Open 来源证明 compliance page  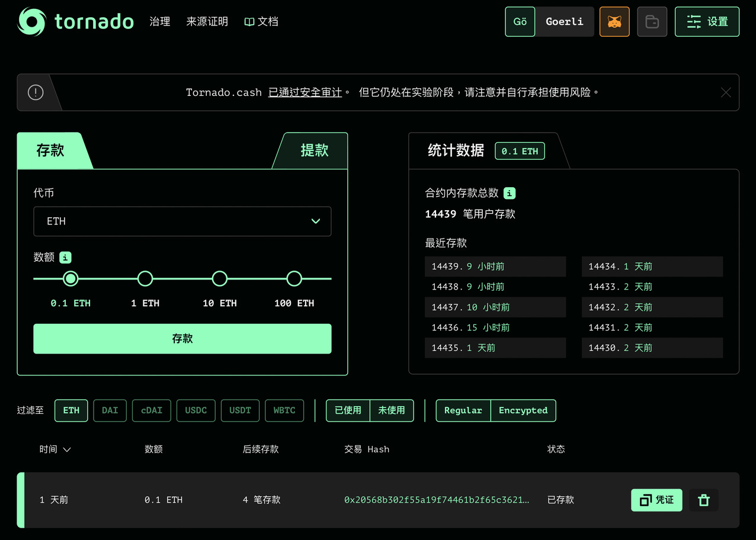click(207, 21)
